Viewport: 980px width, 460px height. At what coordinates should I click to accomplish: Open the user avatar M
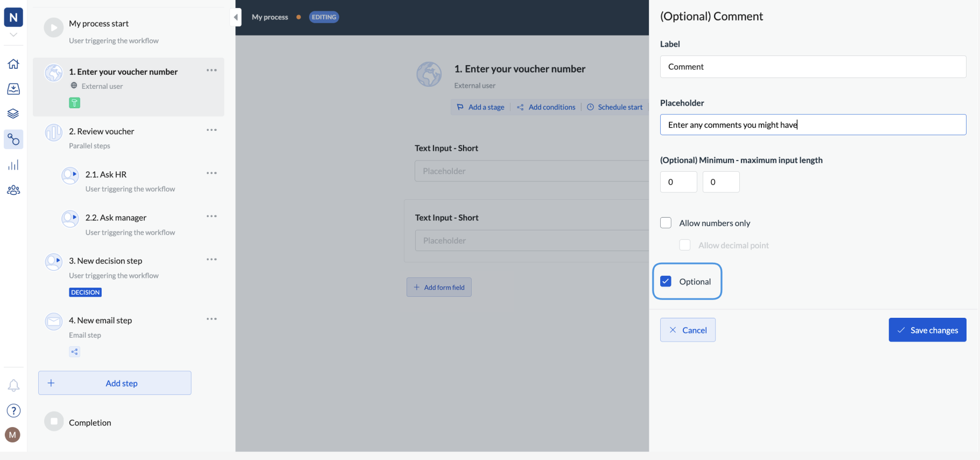pos(12,435)
